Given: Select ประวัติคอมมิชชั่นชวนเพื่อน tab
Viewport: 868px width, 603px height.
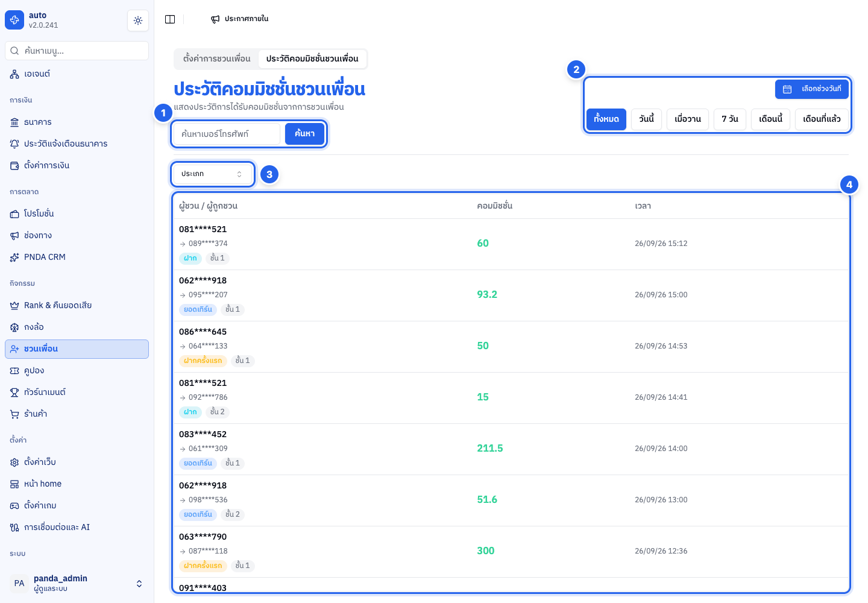Looking at the screenshot, I should coord(312,59).
